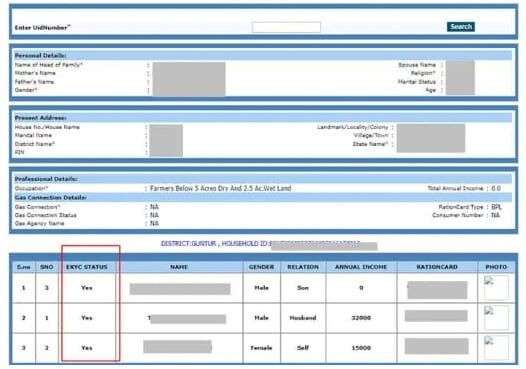Image resolution: width=526 pixels, height=369 pixels.
Task: Click annual income value 32000
Action: [361, 318]
